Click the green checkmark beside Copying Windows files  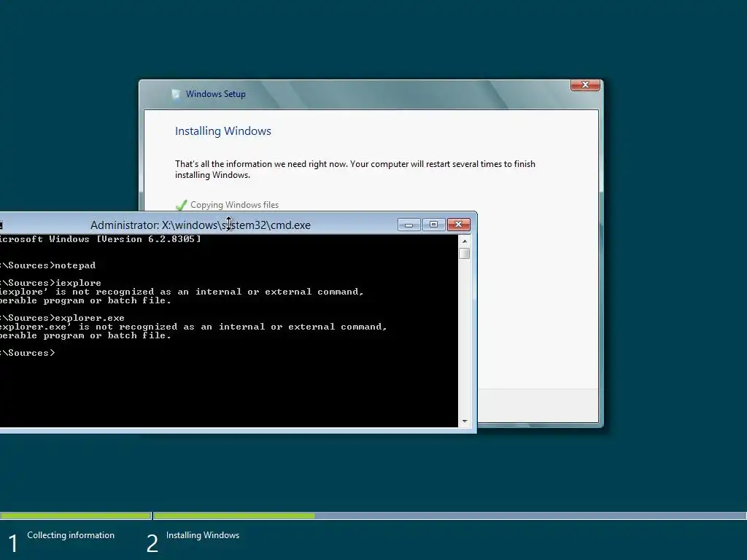(x=181, y=205)
